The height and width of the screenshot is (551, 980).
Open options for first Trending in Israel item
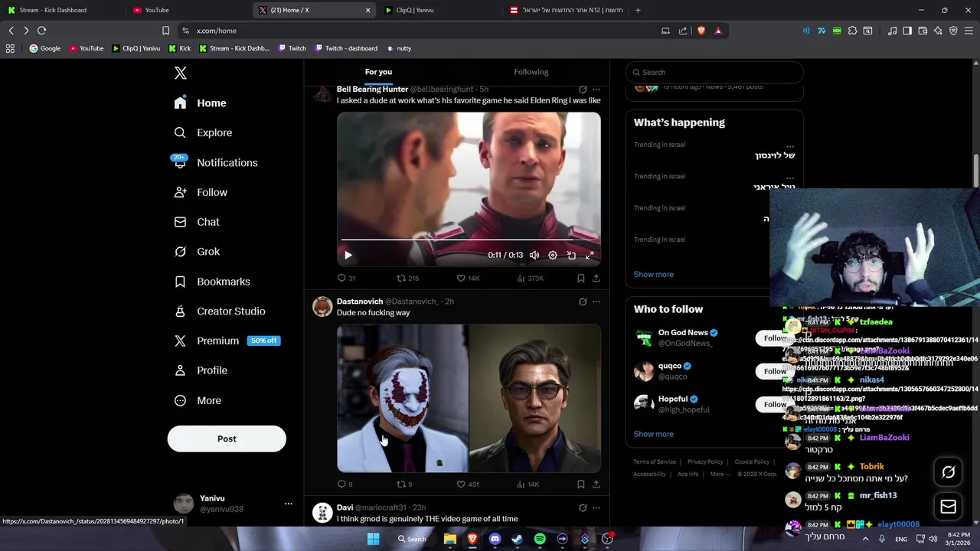pos(790,145)
